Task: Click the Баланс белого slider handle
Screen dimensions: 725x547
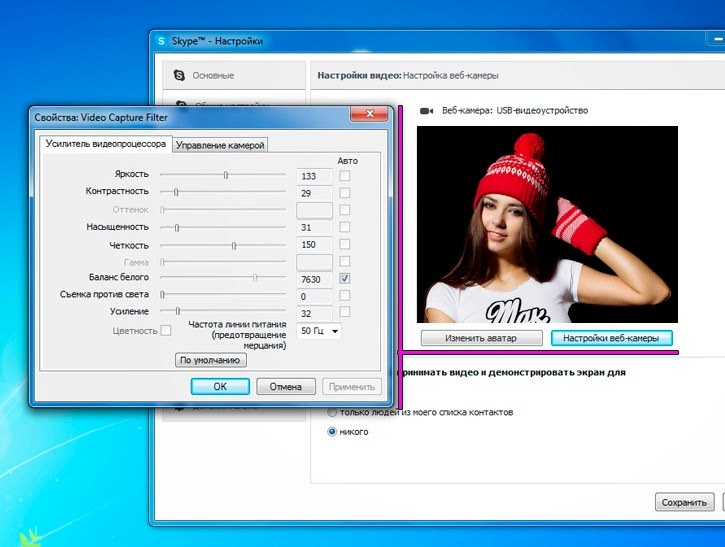Action: 255,277
